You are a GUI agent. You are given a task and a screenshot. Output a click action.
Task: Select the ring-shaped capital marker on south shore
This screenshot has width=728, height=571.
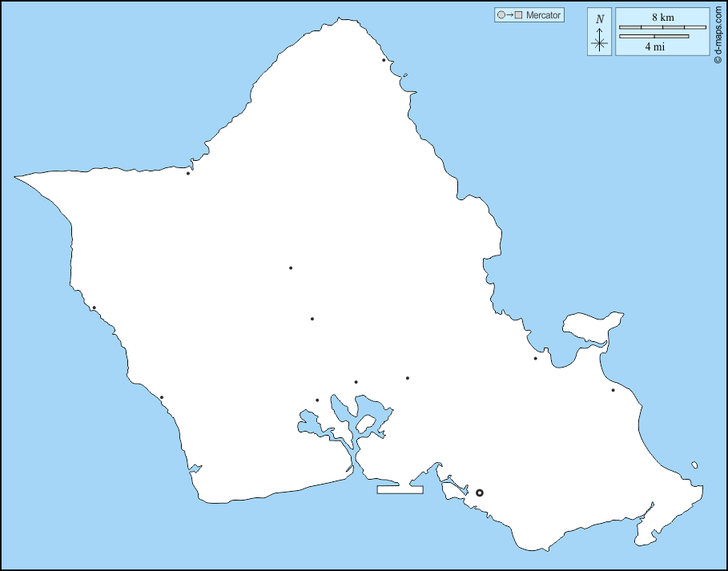tap(480, 493)
